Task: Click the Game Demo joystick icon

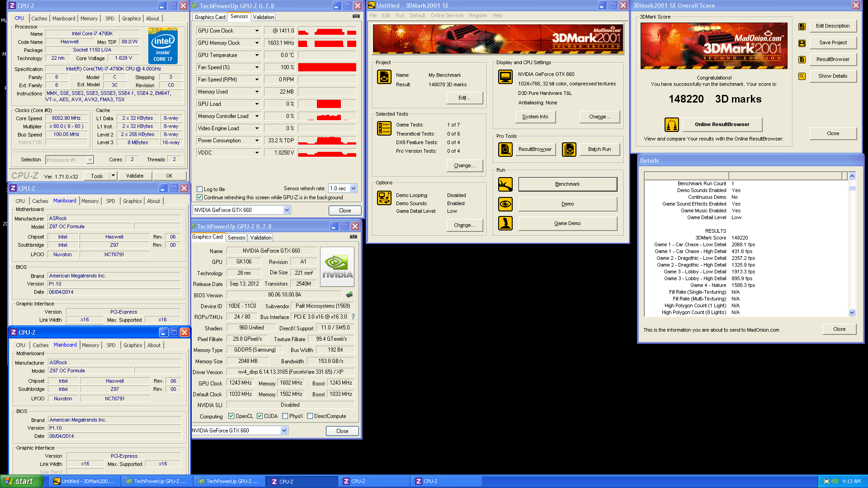Action: 505,223
